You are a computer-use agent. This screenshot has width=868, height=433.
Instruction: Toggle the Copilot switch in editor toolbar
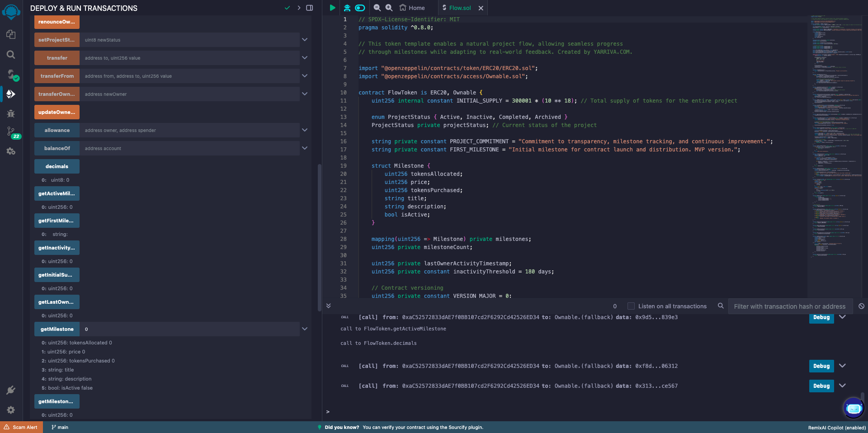pos(360,8)
